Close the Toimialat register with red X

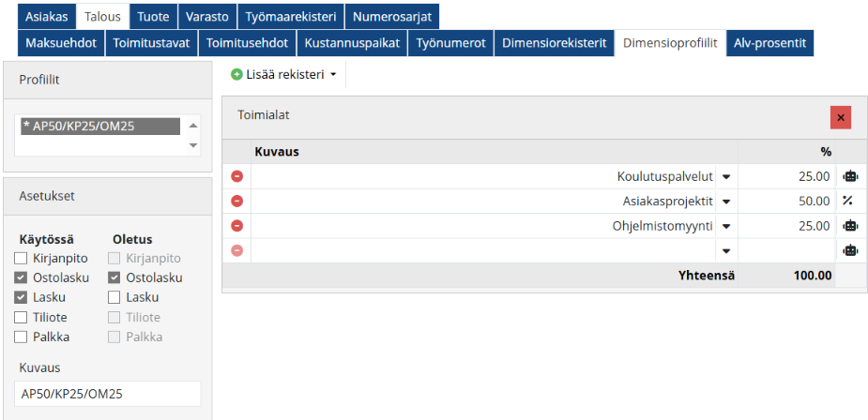pyautogui.click(x=840, y=117)
